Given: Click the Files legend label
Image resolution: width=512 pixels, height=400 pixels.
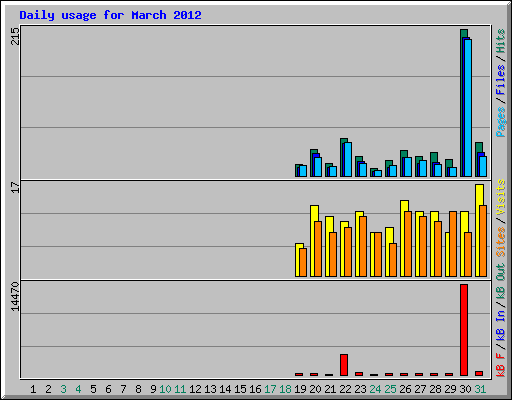Looking at the screenshot, I should 500,79.
